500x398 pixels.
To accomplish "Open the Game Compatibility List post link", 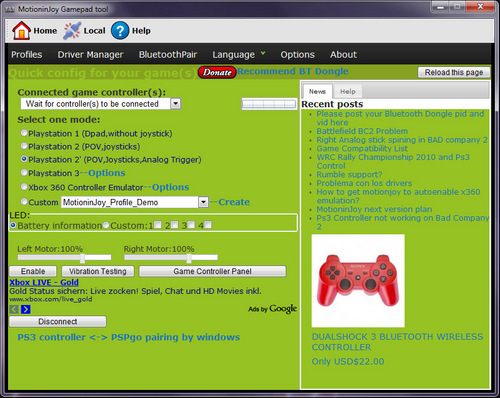I will click(x=362, y=148).
